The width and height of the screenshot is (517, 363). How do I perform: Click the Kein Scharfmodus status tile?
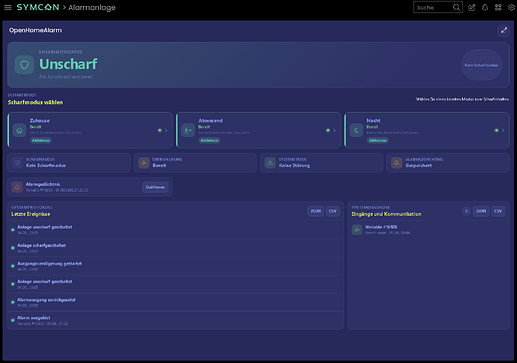(x=69, y=163)
